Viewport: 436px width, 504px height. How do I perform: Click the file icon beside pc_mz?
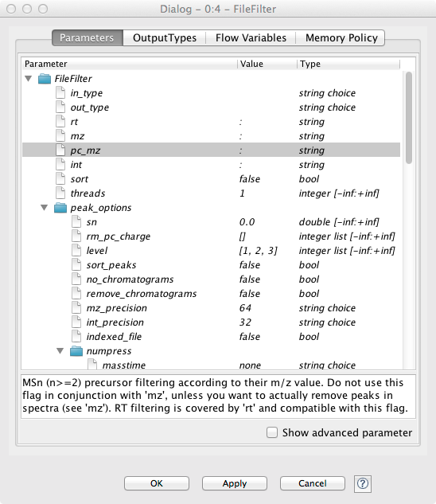(x=60, y=150)
